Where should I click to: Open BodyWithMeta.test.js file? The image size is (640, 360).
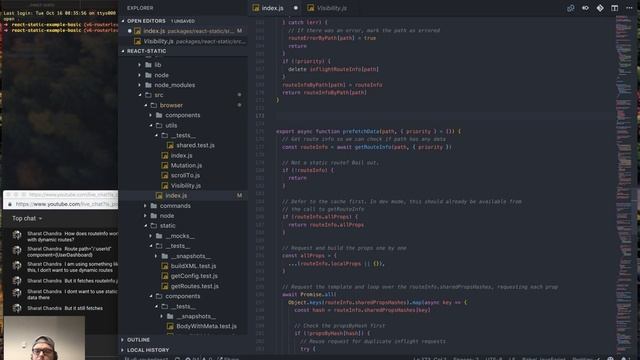click(184, 326)
